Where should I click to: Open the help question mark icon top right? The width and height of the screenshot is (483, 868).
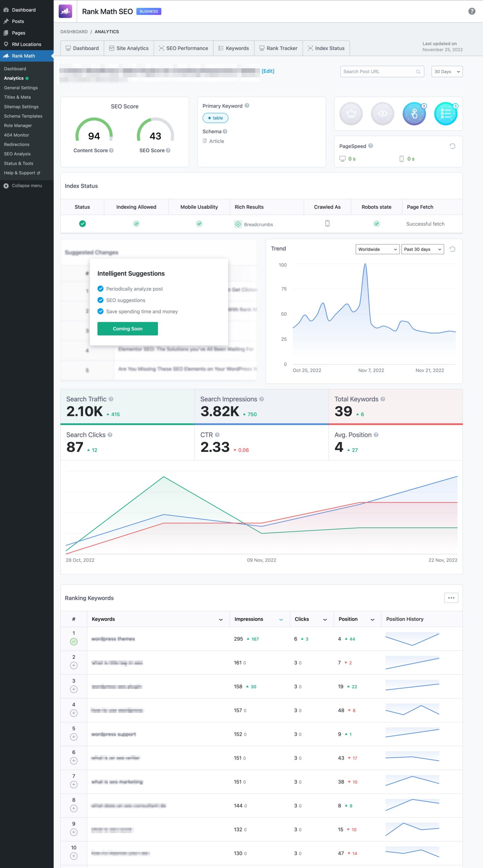point(471,12)
